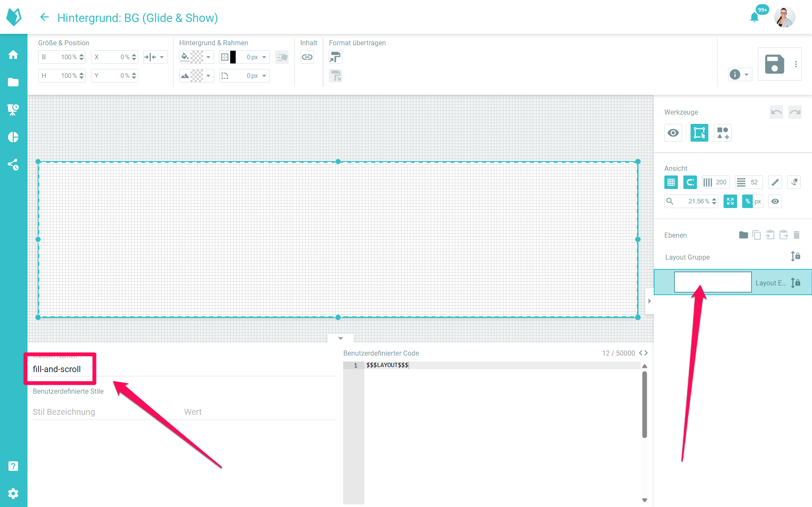Open the alignment dropdown next to X
Screen dimensions: 812x507
point(162,57)
